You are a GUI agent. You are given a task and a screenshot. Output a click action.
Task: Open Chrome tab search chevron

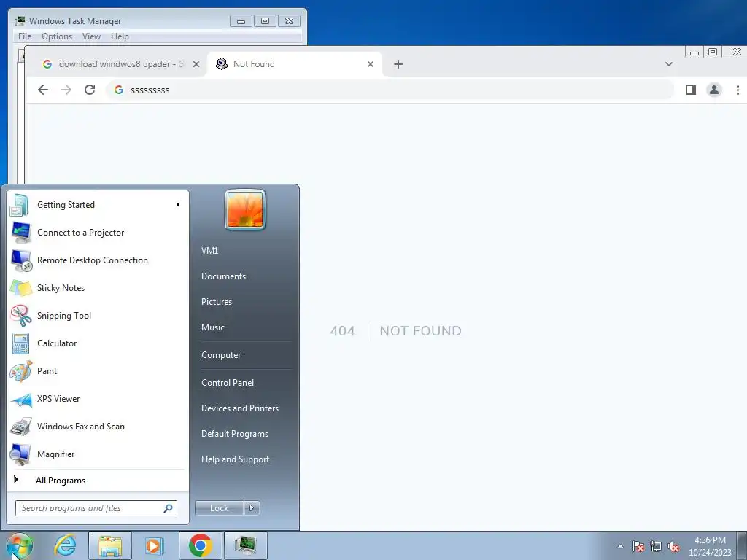click(669, 64)
